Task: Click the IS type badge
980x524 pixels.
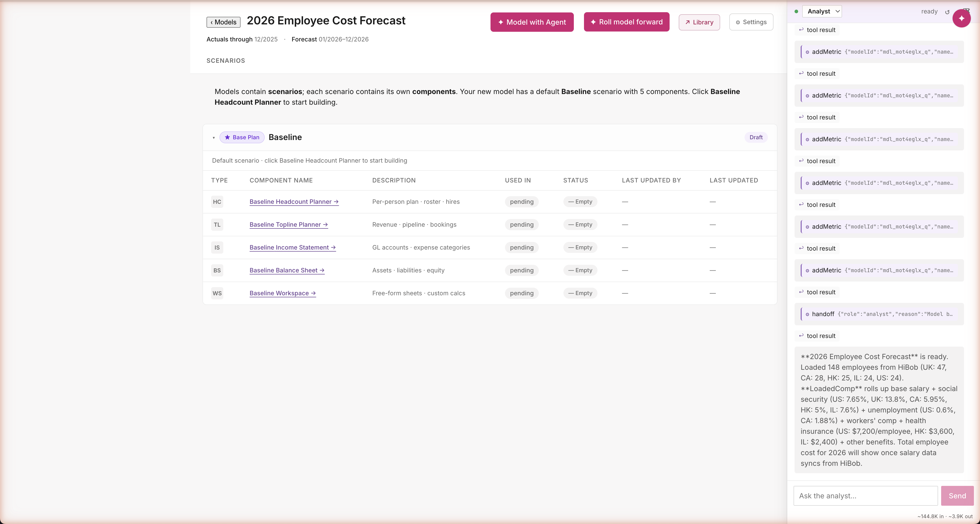Action: tap(217, 247)
